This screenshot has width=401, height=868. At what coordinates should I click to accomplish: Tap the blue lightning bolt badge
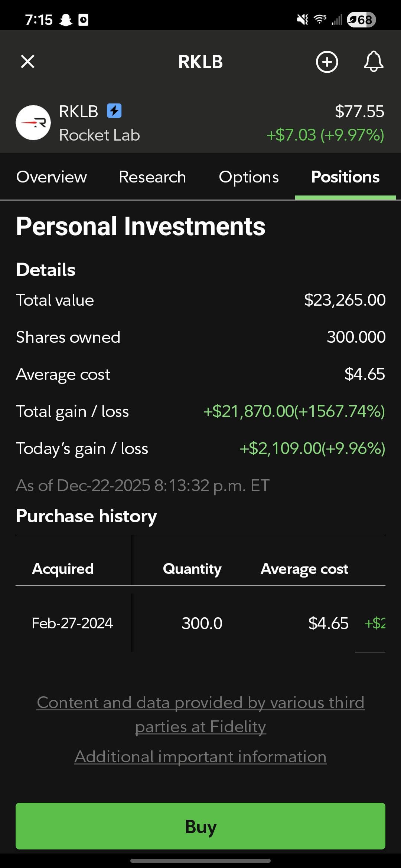tap(114, 111)
